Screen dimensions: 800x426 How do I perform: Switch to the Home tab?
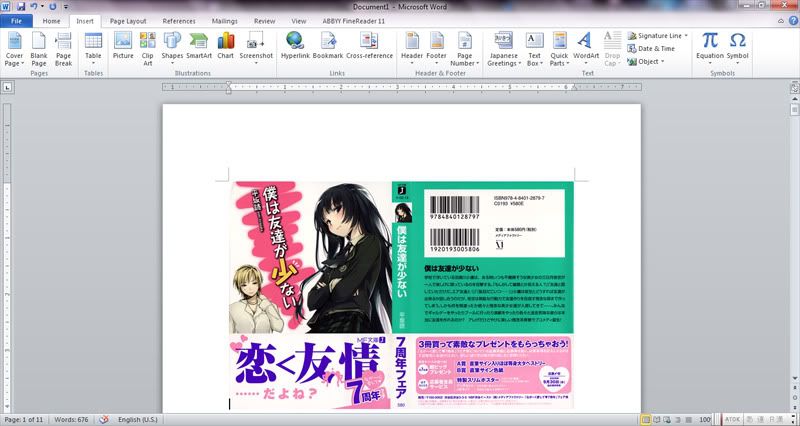pos(51,21)
